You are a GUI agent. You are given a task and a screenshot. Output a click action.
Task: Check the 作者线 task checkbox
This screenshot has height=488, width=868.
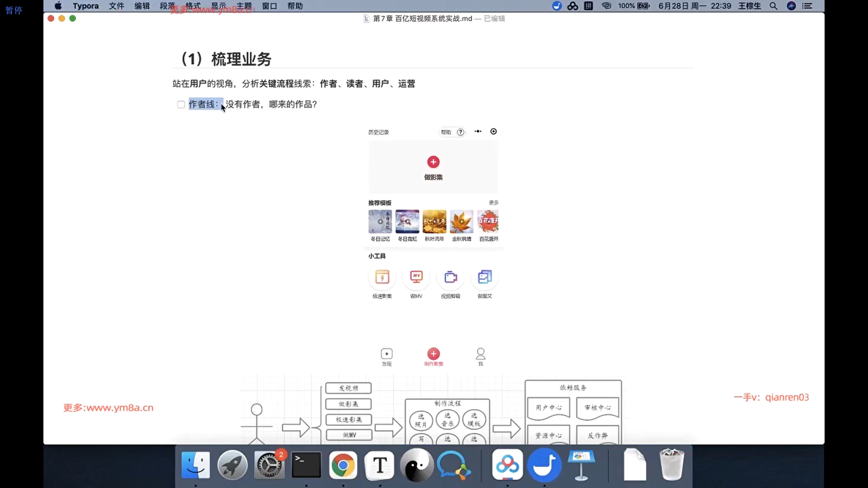click(181, 105)
